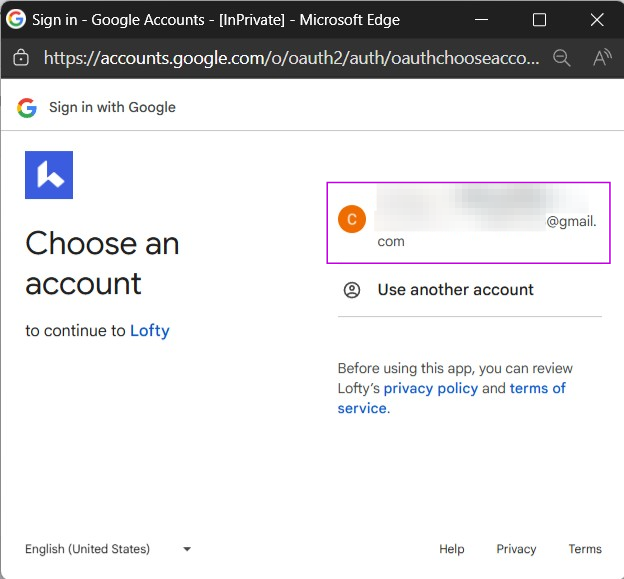
Task: Click the orange C account avatar
Action: [352, 219]
